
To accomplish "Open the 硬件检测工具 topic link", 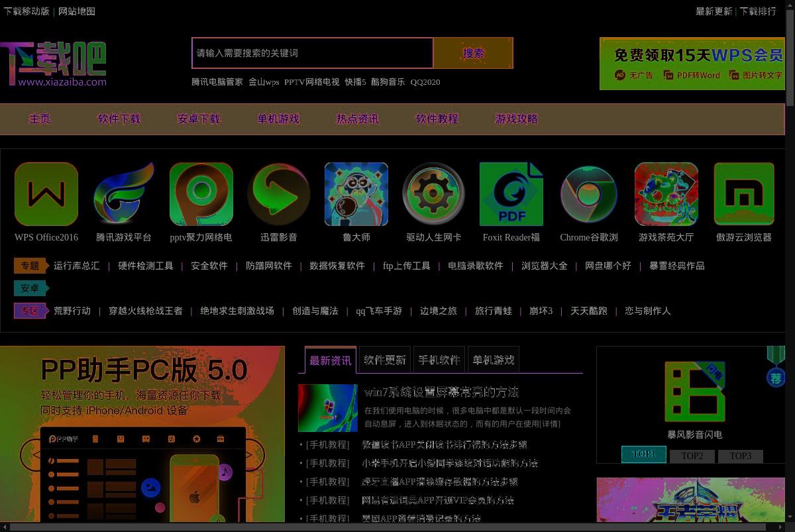I will coord(146,266).
